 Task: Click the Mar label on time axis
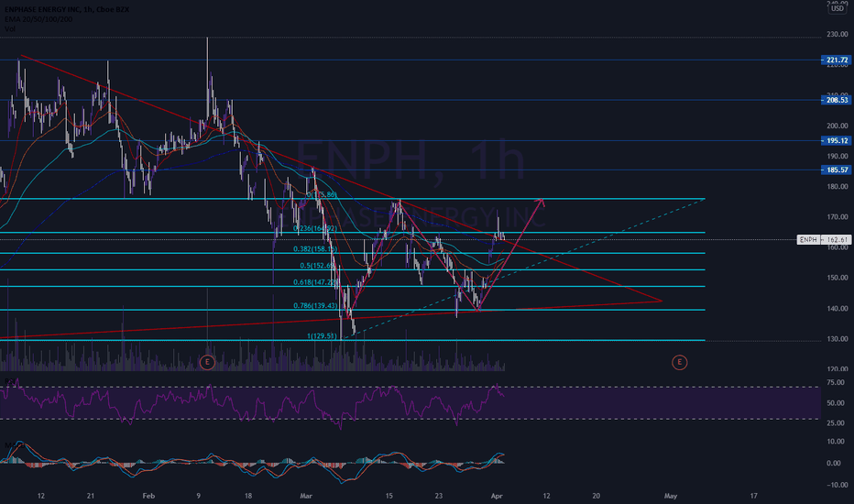click(306, 496)
